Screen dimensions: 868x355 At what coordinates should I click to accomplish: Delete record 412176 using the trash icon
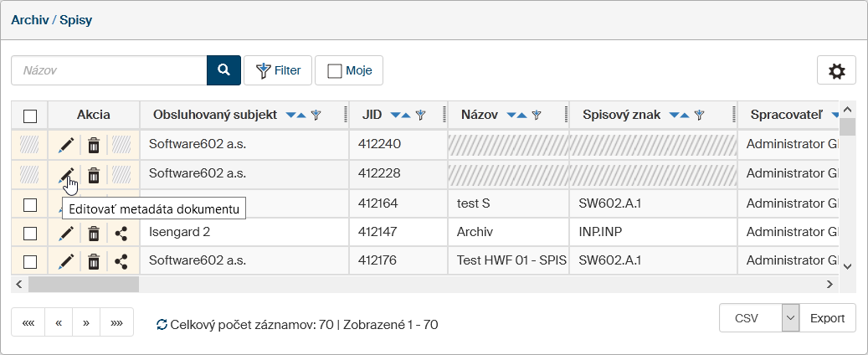94,262
